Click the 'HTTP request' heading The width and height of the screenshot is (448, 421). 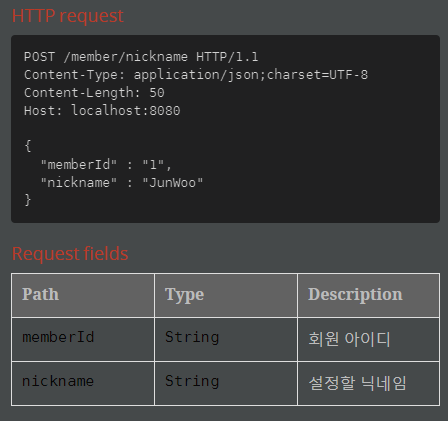coord(68,16)
